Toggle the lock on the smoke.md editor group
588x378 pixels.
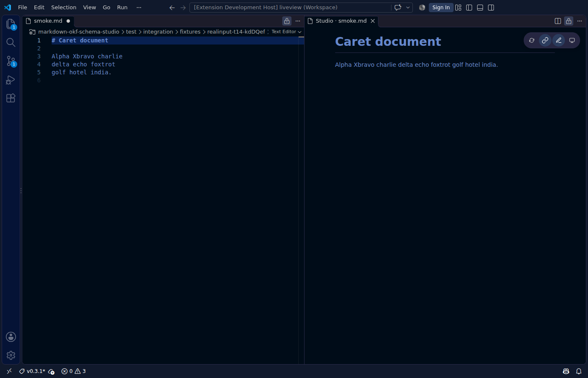click(x=287, y=21)
